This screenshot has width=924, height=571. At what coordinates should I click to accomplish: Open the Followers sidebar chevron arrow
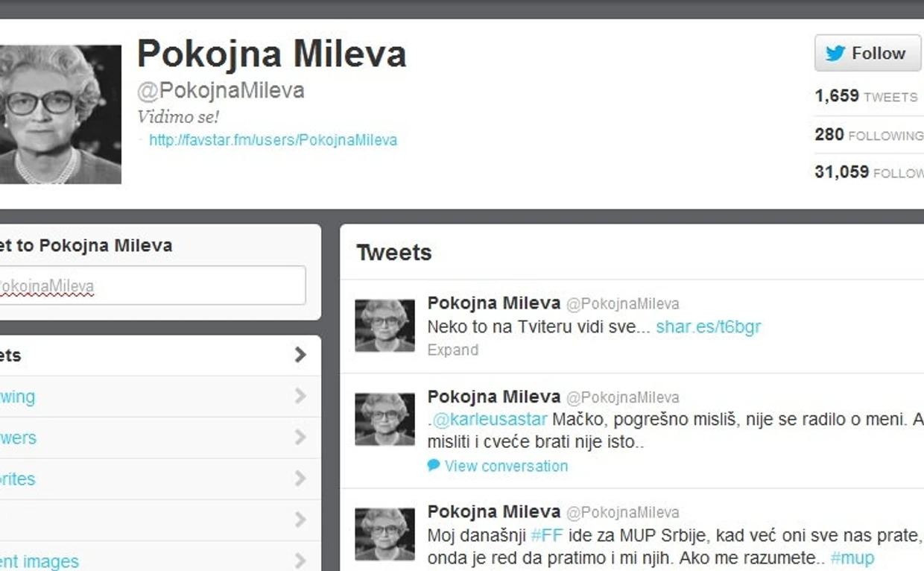(300, 437)
